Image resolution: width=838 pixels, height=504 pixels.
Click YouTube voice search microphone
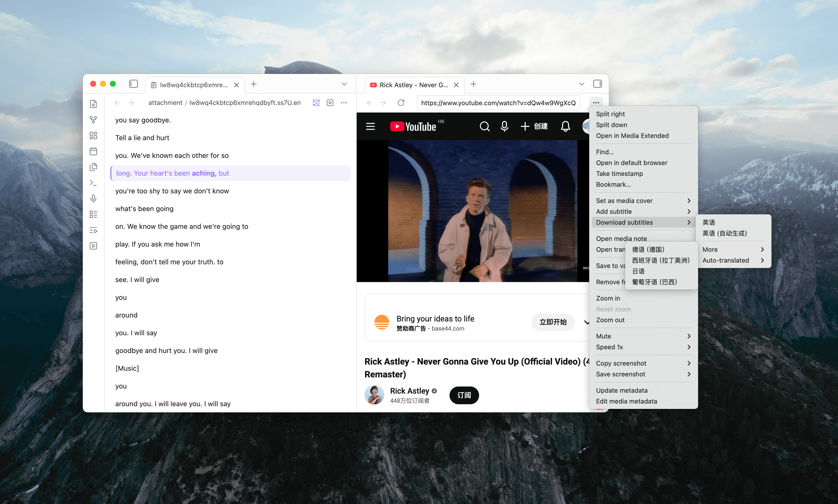coord(504,126)
